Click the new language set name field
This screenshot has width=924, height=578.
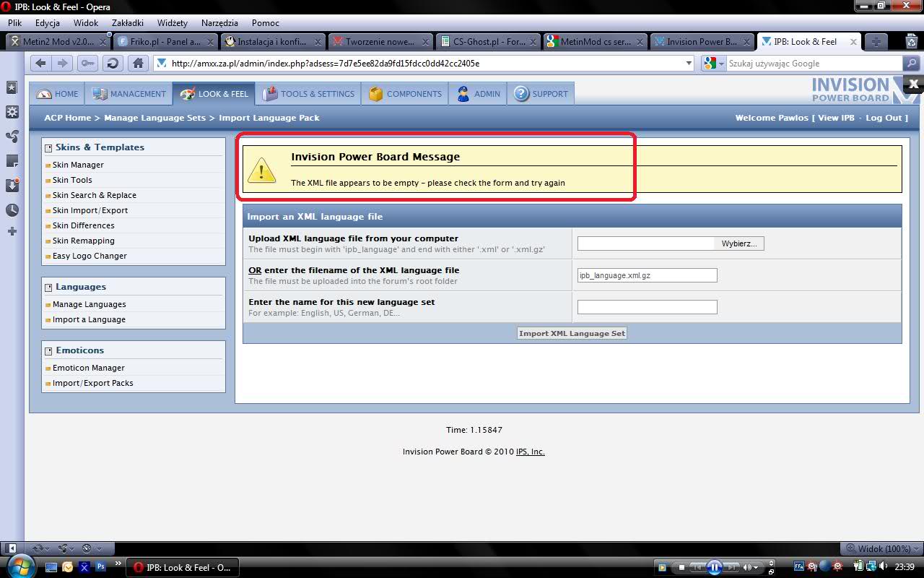pyautogui.click(x=648, y=307)
